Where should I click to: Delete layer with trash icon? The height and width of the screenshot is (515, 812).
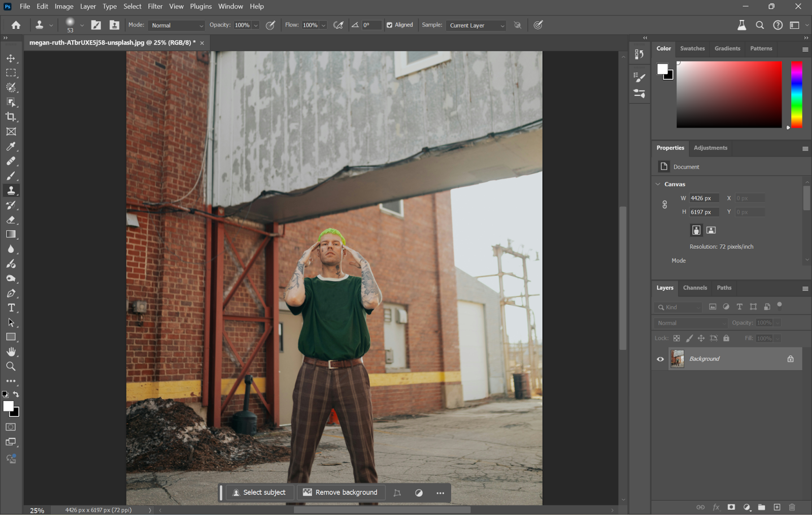792,507
